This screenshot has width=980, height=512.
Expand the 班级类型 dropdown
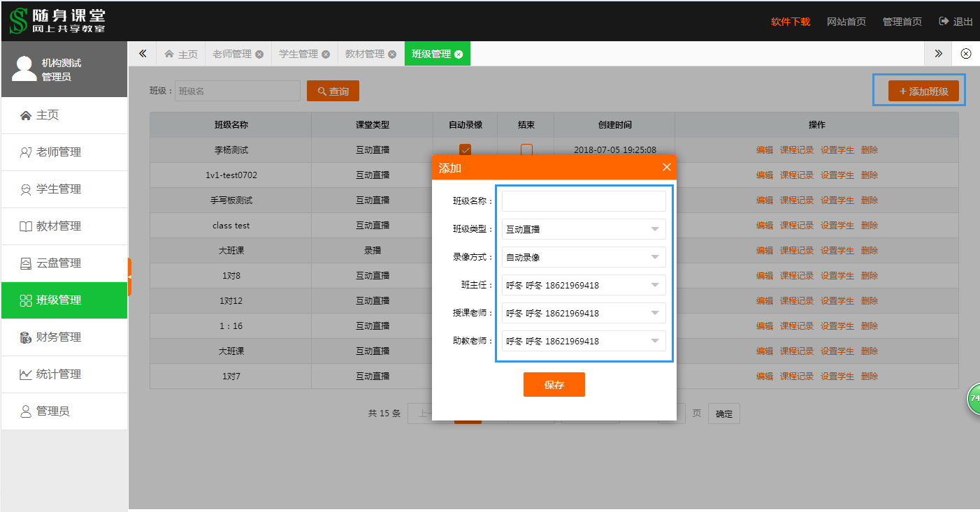[x=584, y=229]
